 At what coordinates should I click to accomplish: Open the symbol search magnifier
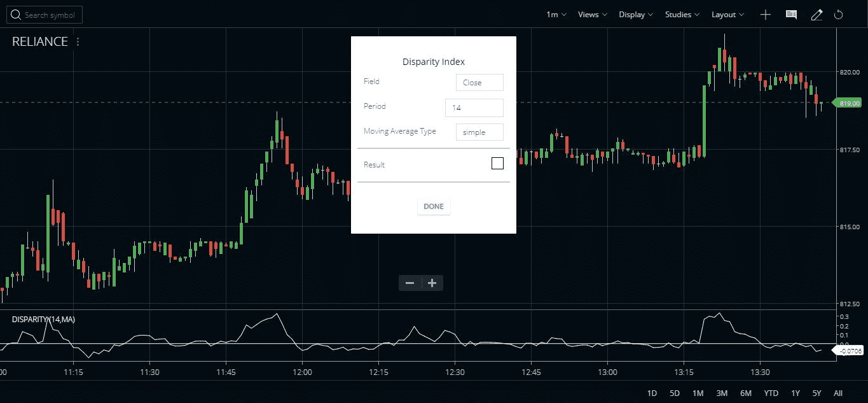pyautogui.click(x=16, y=13)
